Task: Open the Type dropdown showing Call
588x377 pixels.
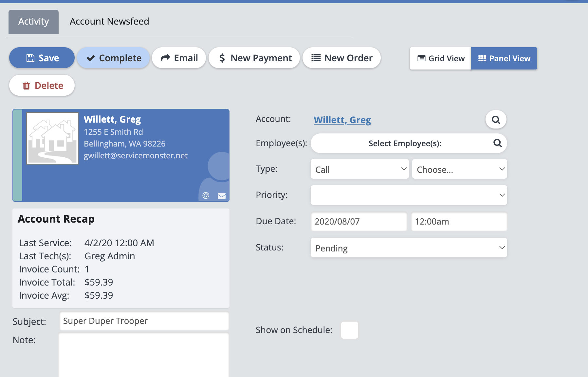Action: click(359, 169)
